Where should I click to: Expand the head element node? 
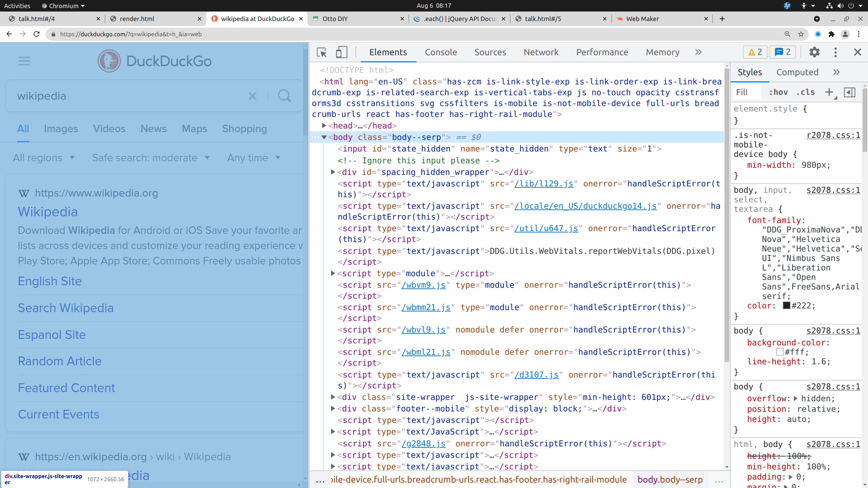pyautogui.click(x=324, y=126)
